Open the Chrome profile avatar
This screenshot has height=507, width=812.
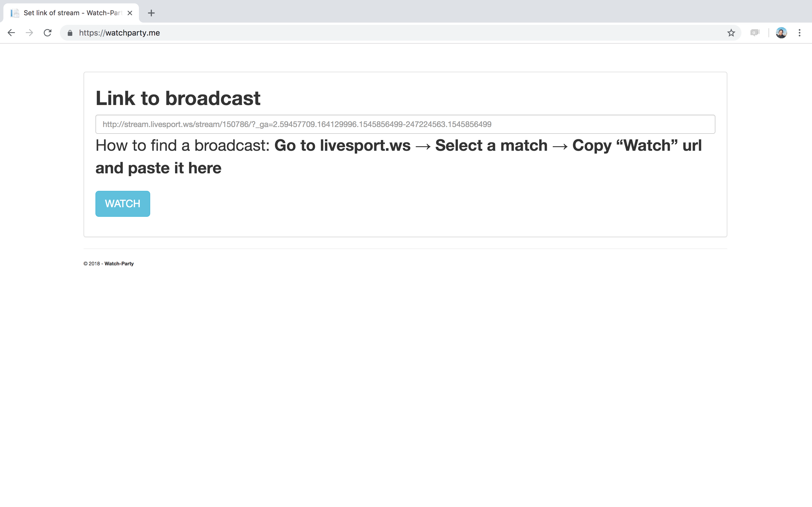(x=781, y=33)
